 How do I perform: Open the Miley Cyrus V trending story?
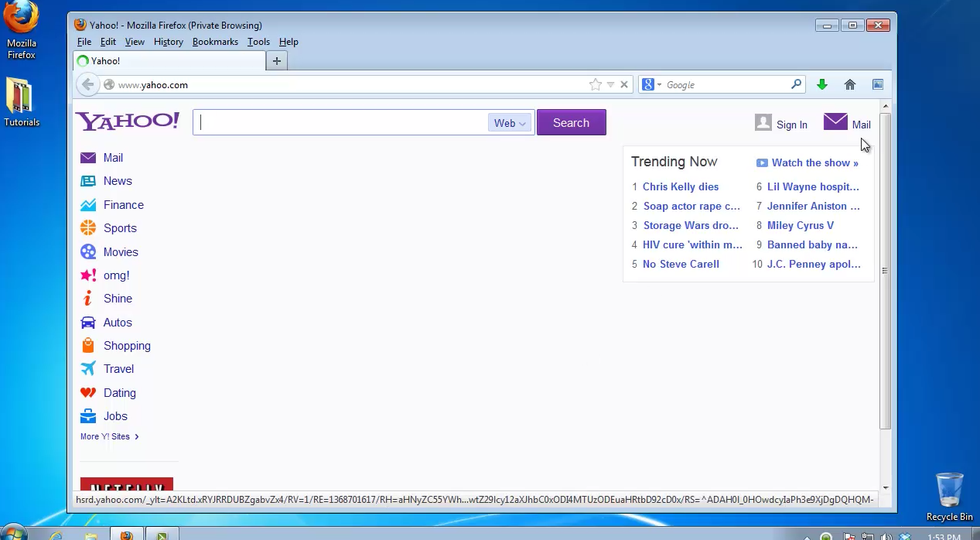click(801, 225)
